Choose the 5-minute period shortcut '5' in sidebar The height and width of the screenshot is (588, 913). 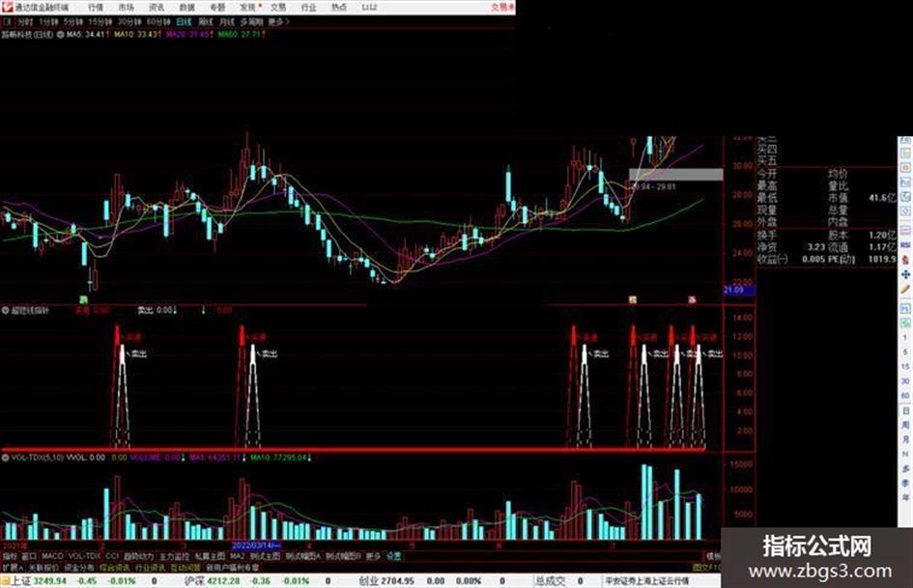905,351
